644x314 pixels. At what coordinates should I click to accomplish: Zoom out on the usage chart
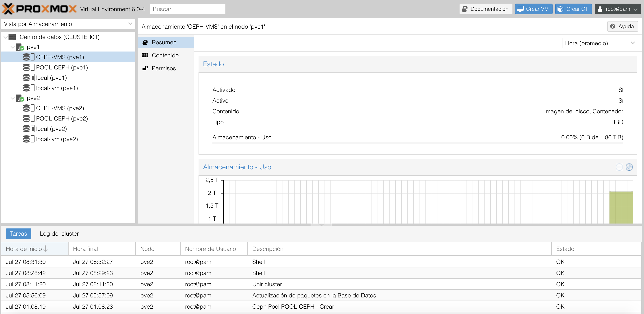[x=619, y=167]
